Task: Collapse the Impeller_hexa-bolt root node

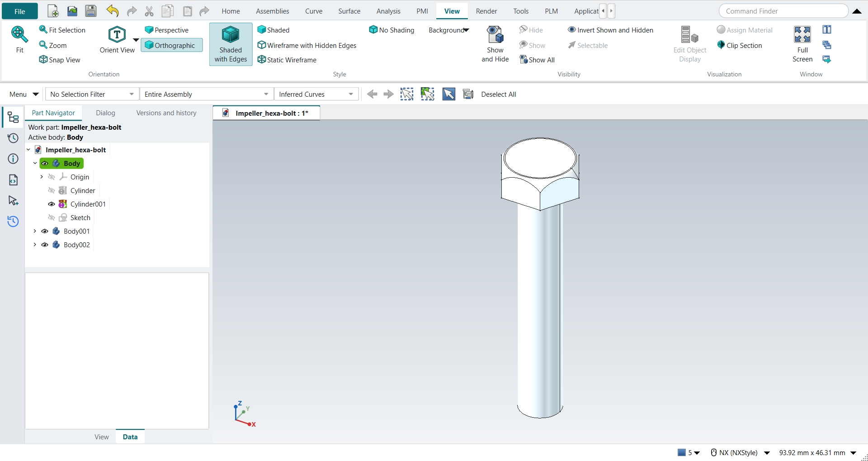Action: (28, 150)
